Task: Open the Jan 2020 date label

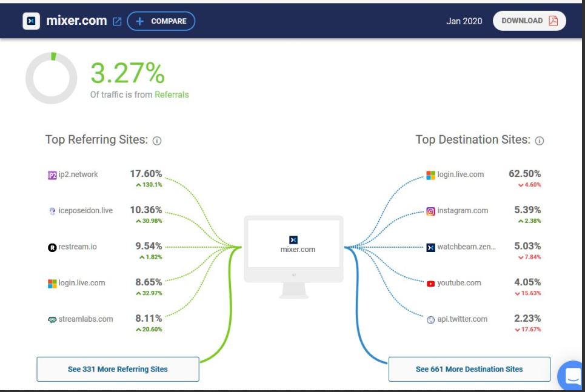Action: point(464,21)
